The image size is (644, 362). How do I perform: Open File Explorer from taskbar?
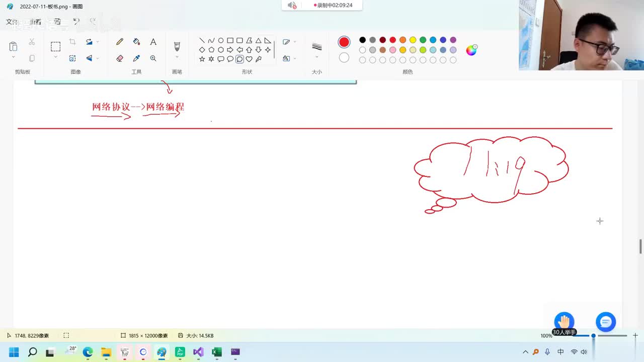click(x=106, y=352)
